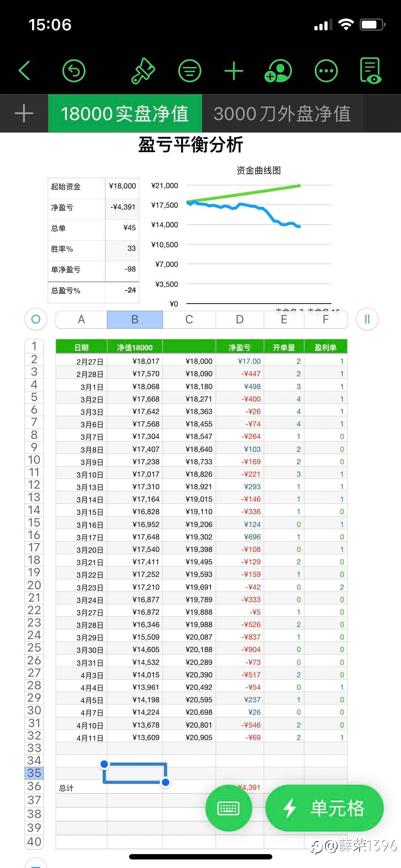Tap the green line in the chart
This screenshot has width=401, height=868.
244,193
